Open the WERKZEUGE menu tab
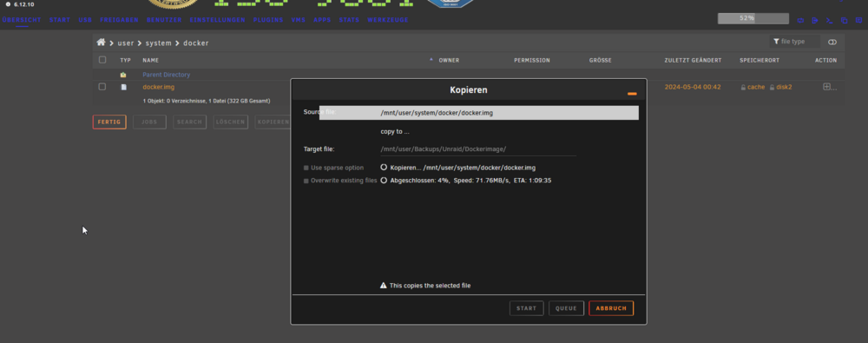 pyautogui.click(x=387, y=20)
